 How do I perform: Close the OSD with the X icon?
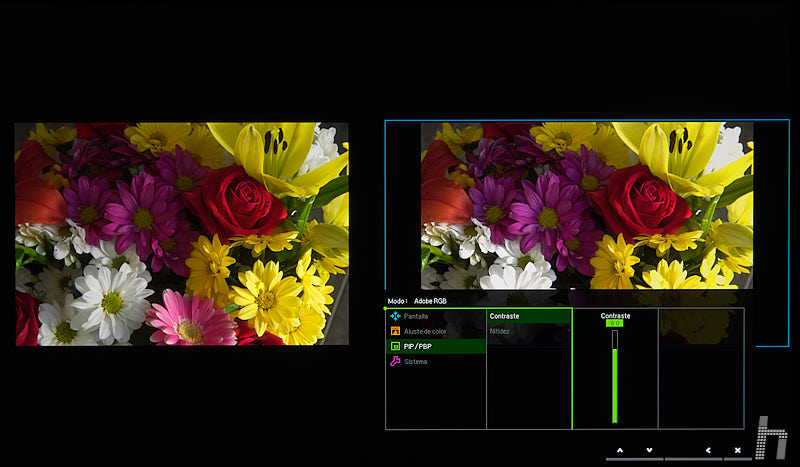tap(738, 451)
